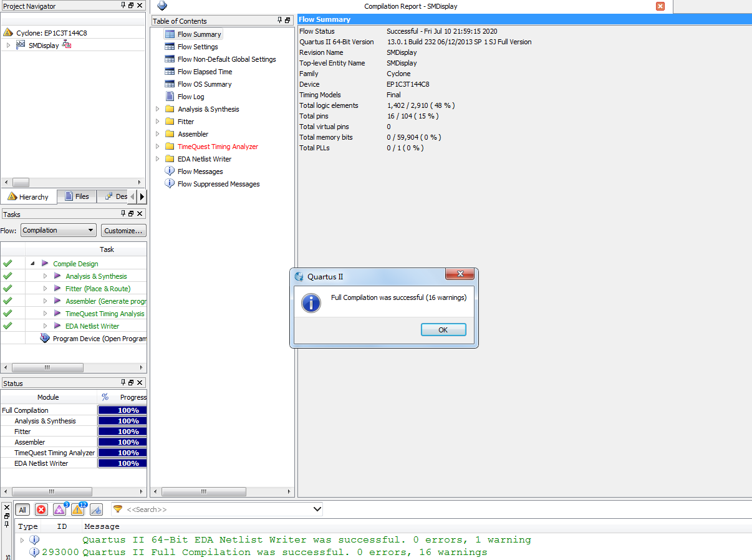
Task: Click the Flow Messages info icon
Action: (x=170, y=171)
